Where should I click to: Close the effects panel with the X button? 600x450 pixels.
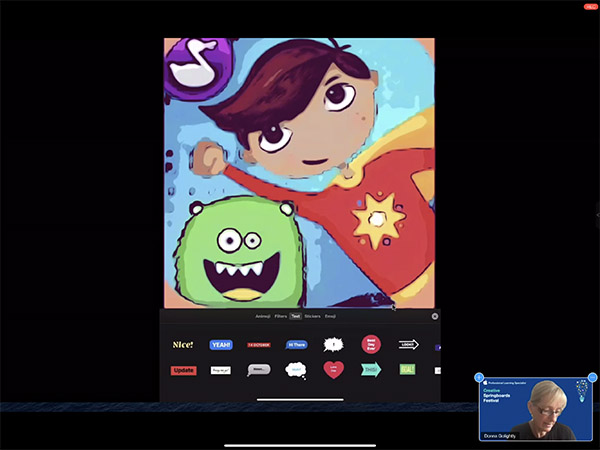coord(435,316)
